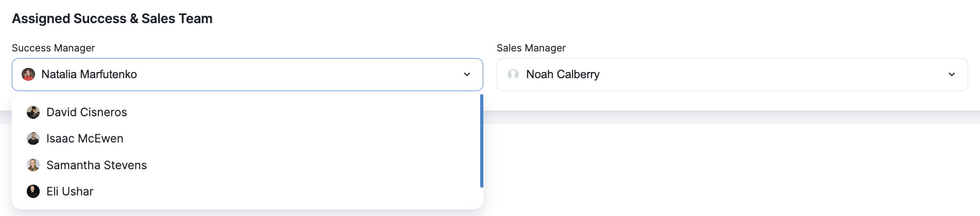Screen dimensions: 980x216
Task: Select David Cisneros from the list
Action: 87,112
